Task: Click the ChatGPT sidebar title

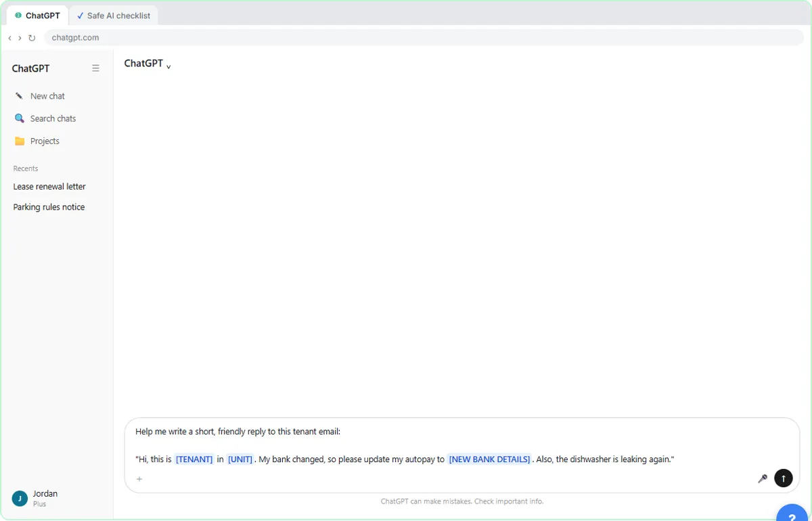Action: tap(30, 68)
